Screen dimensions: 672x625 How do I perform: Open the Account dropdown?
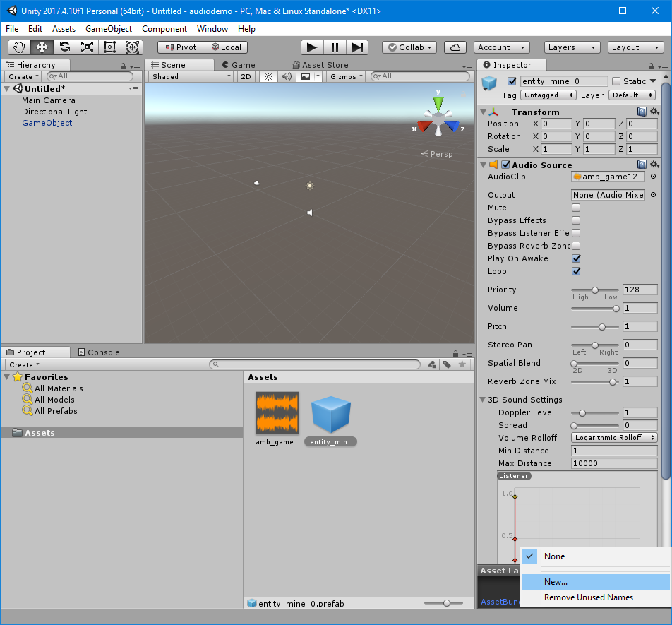pyautogui.click(x=501, y=47)
